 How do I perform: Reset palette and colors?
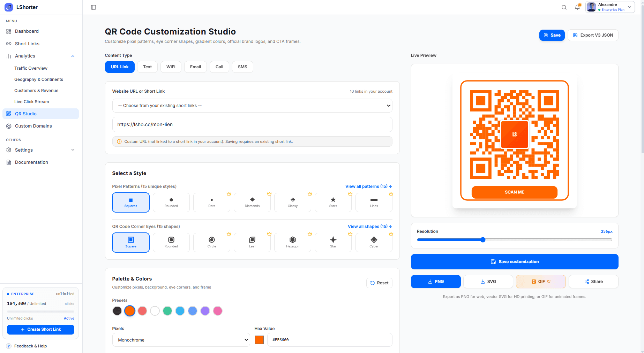pyautogui.click(x=379, y=283)
